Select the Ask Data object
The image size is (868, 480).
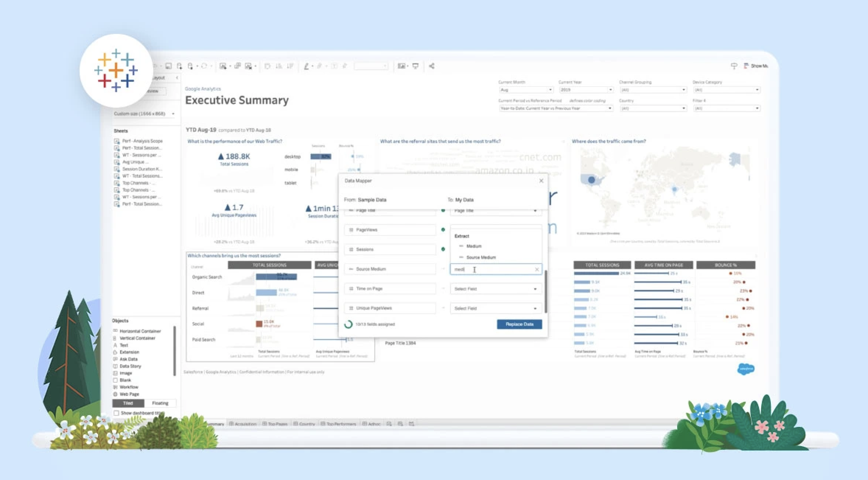tap(125, 359)
